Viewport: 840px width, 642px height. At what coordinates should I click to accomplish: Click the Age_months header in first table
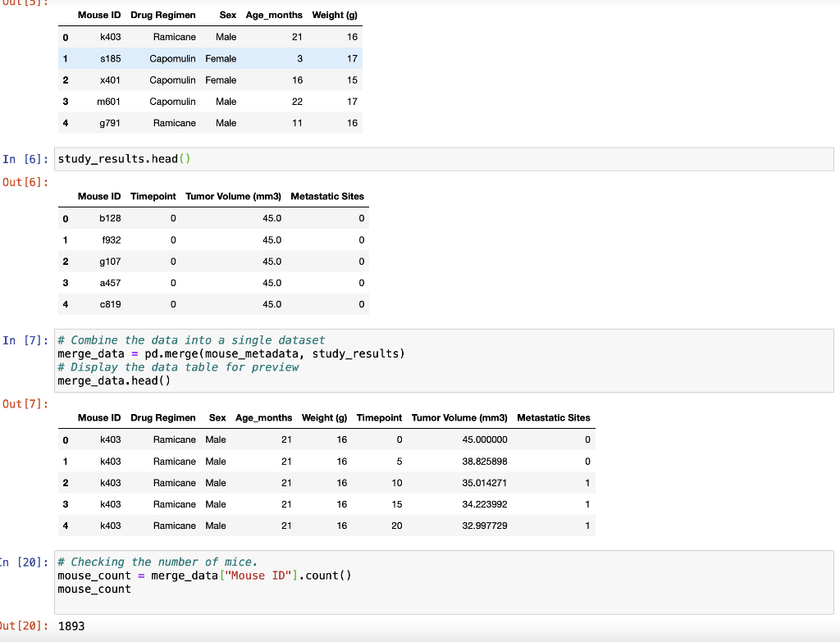tap(274, 15)
